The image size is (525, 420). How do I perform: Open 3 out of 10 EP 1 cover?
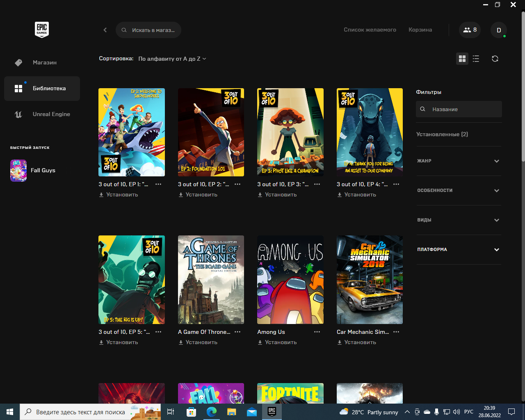click(x=132, y=132)
